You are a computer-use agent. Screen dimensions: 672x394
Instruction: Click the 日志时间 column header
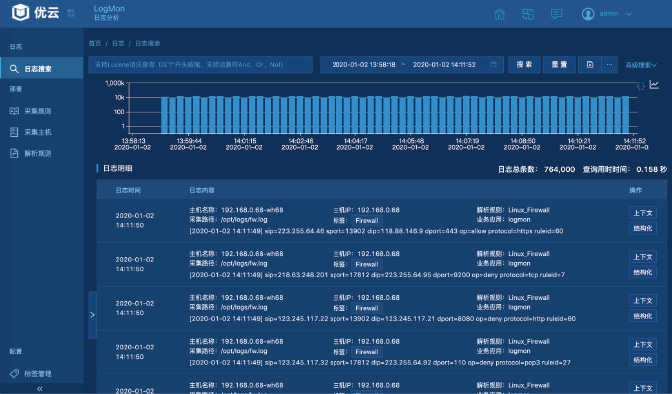tap(128, 190)
